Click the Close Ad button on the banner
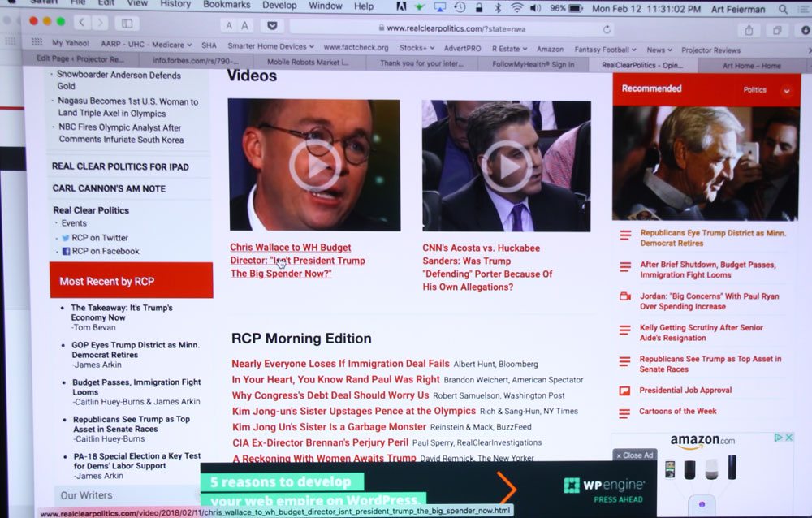The width and height of the screenshot is (812, 518). click(x=634, y=455)
